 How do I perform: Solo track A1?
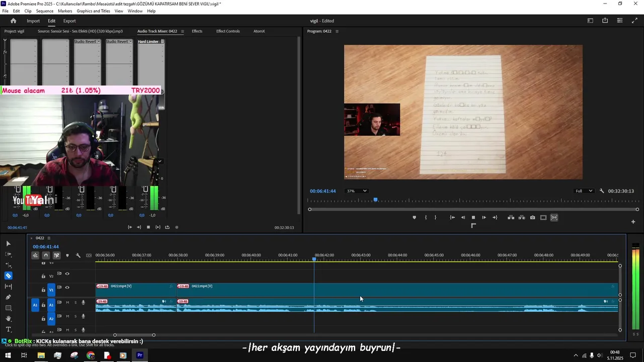pyautogui.click(x=75, y=303)
